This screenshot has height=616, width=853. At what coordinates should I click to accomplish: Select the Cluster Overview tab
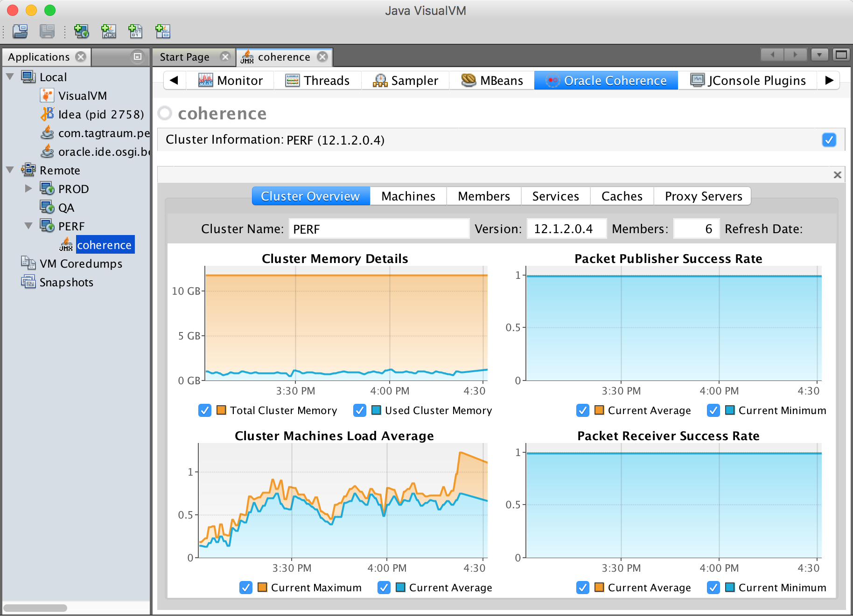click(311, 196)
